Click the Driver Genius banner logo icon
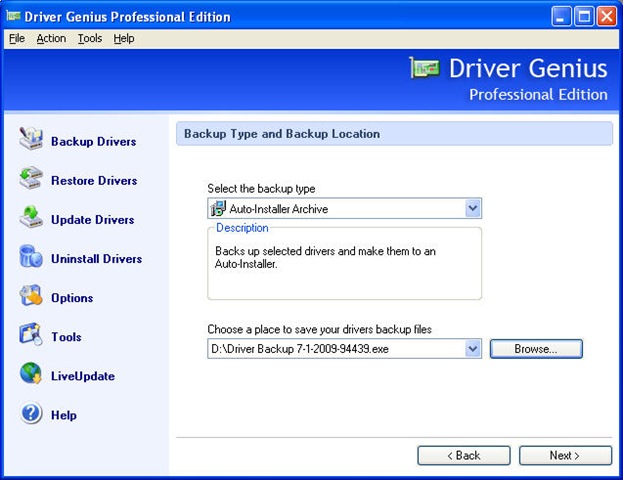 click(x=424, y=68)
